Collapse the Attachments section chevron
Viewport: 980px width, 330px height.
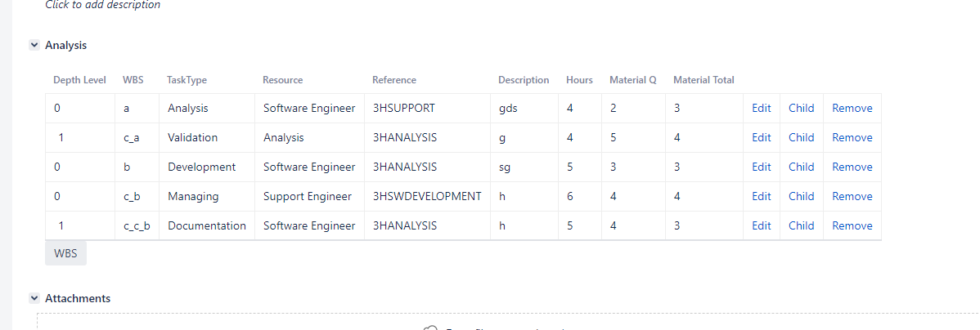[x=34, y=298]
